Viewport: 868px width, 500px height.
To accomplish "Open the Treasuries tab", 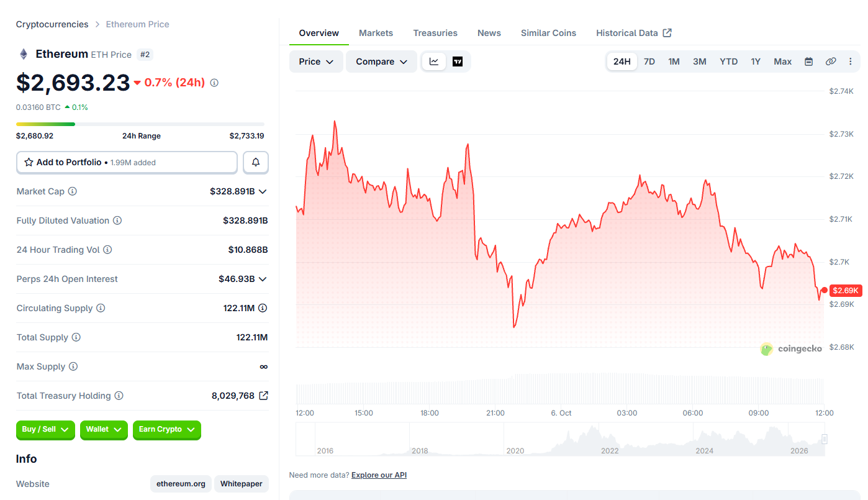I will pos(435,33).
